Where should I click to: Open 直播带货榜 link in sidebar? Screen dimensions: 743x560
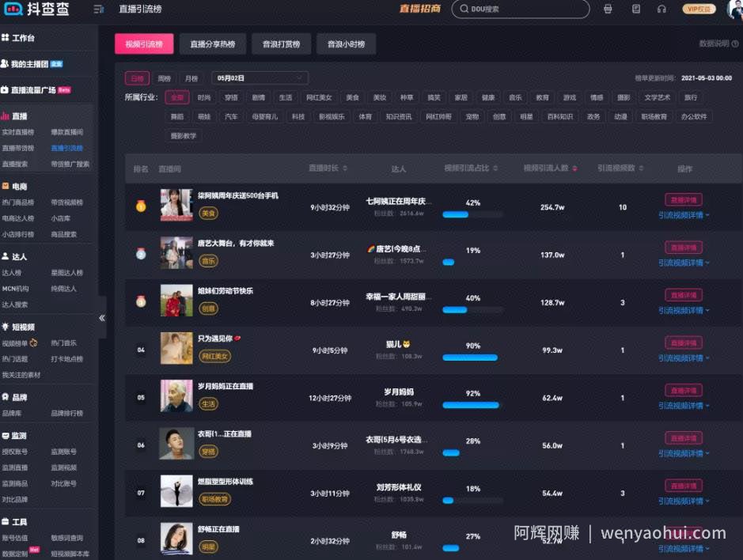18,148
